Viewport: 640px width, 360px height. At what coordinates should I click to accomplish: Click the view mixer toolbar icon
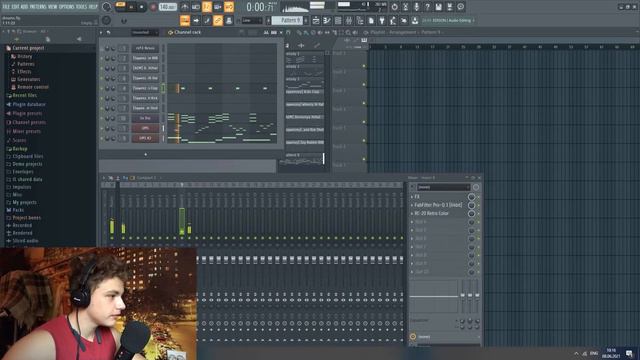coord(349,20)
